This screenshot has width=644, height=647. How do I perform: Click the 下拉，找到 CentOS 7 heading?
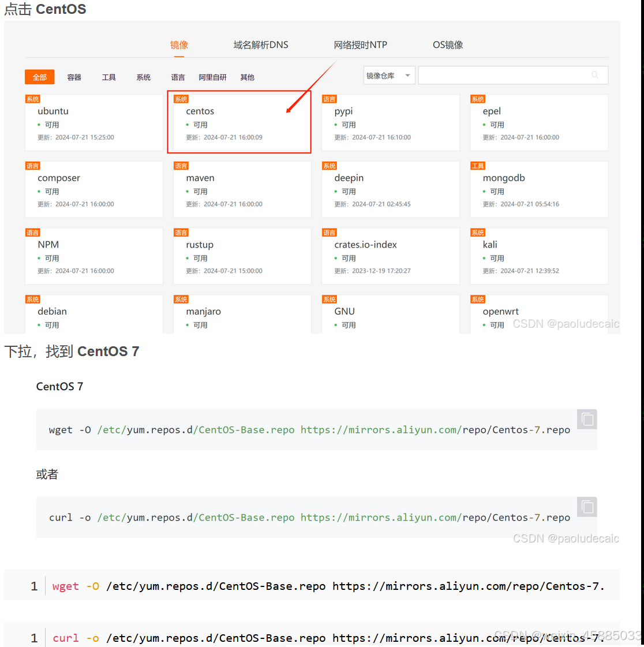point(72,351)
